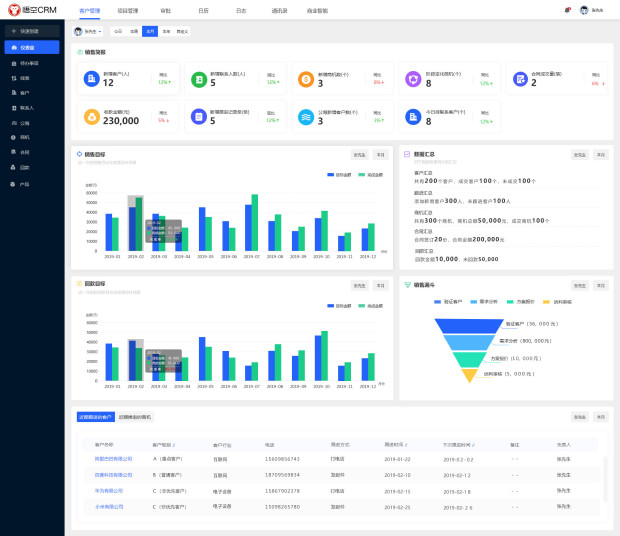Click the notification bell icon
The width and height of the screenshot is (620, 536).
pos(568,9)
